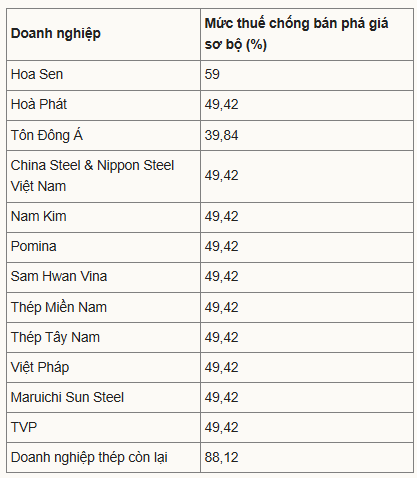Click Hoà Phát's 49,42 tax value

(221, 104)
